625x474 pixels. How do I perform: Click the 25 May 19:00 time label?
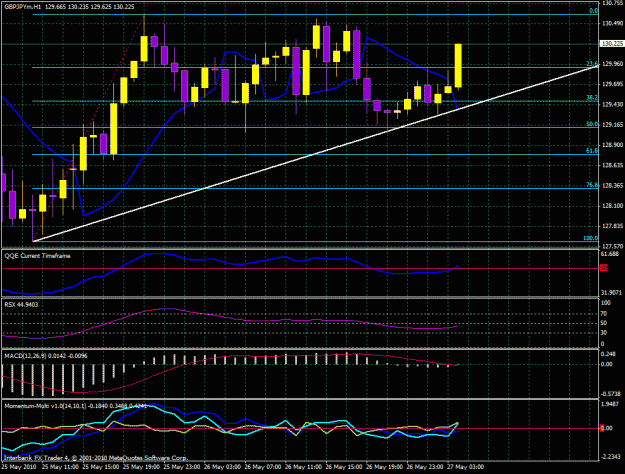click(x=142, y=467)
